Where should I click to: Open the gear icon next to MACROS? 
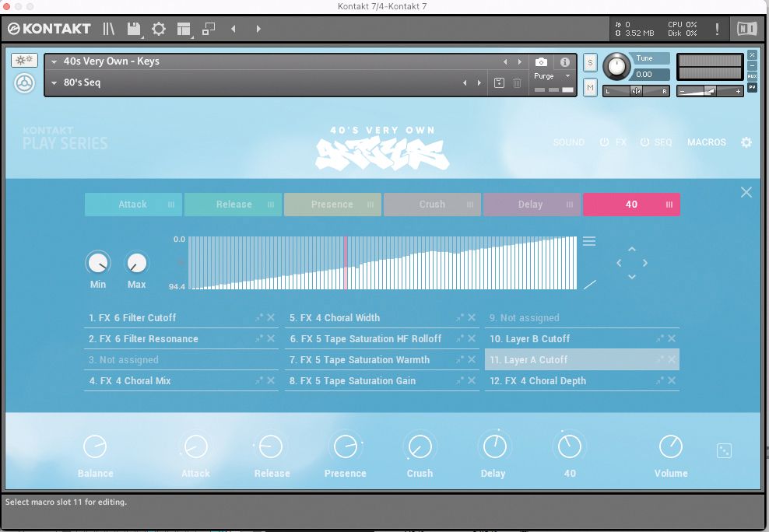click(746, 142)
